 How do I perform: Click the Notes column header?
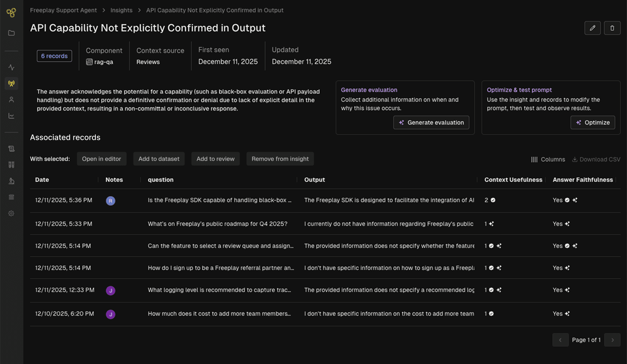point(114,180)
